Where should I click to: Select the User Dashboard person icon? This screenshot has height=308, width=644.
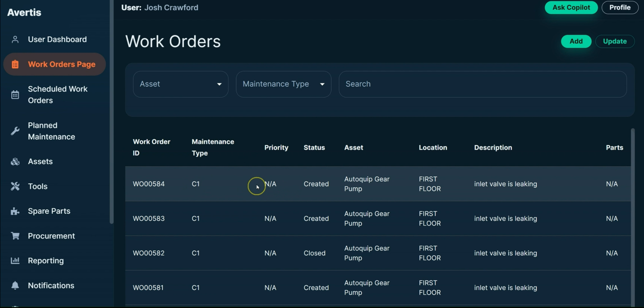pyautogui.click(x=15, y=39)
